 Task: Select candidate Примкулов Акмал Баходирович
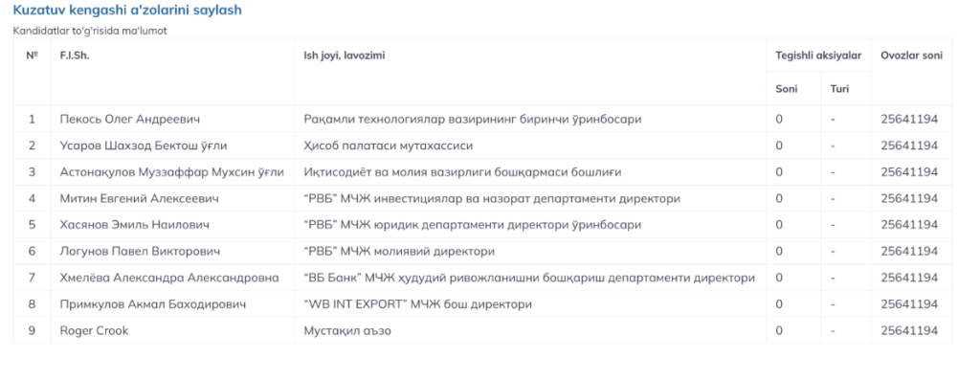153,304
